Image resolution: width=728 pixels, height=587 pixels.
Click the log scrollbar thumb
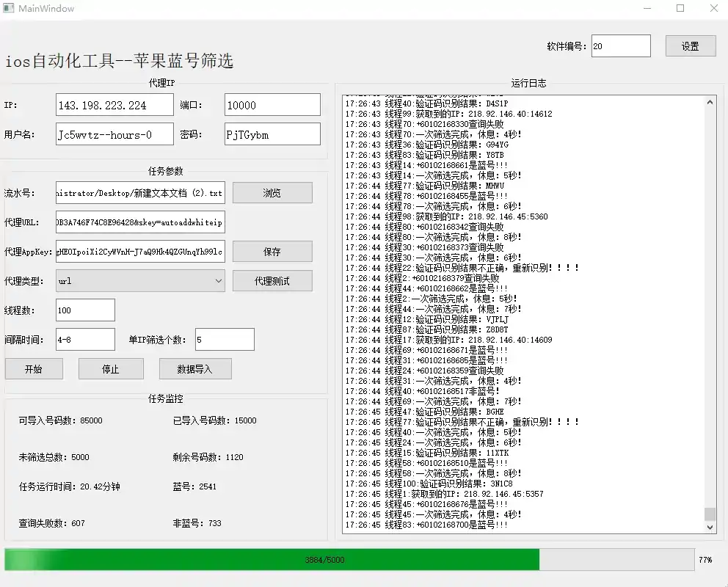pos(710,514)
